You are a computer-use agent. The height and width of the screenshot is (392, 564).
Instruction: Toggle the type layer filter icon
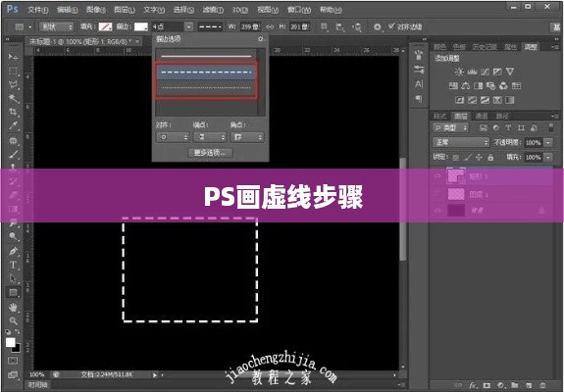(x=508, y=128)
